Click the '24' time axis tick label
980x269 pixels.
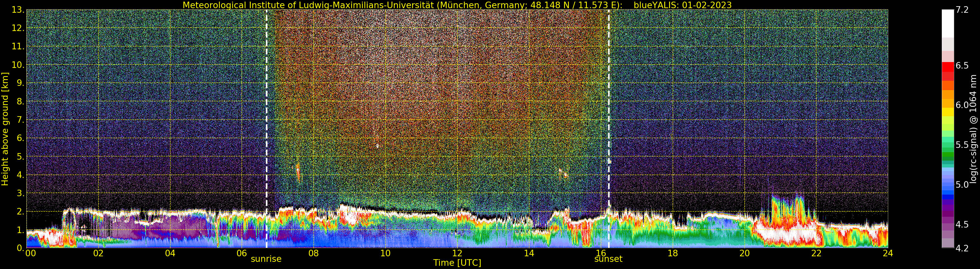[888, 253]
